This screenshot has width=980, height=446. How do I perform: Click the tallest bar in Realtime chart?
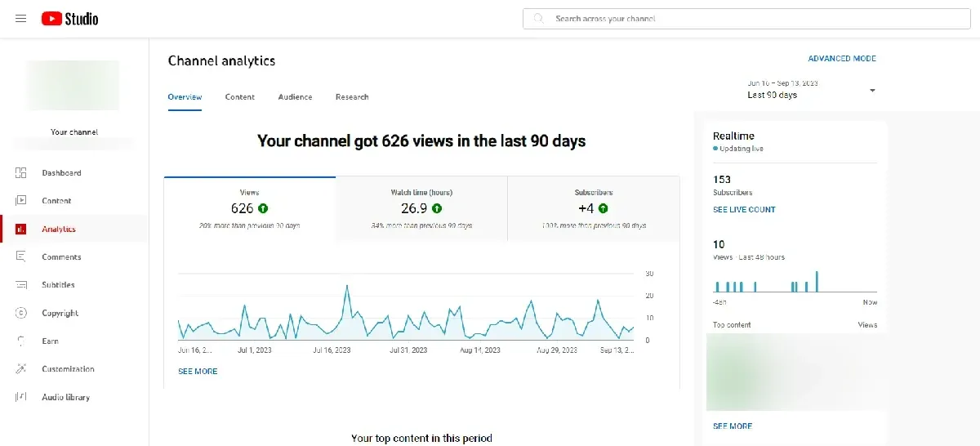tap(817, 282)
